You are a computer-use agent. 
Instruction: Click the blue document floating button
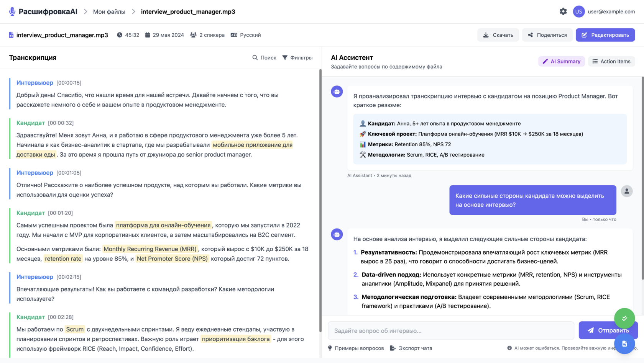[x=624, y=343]
